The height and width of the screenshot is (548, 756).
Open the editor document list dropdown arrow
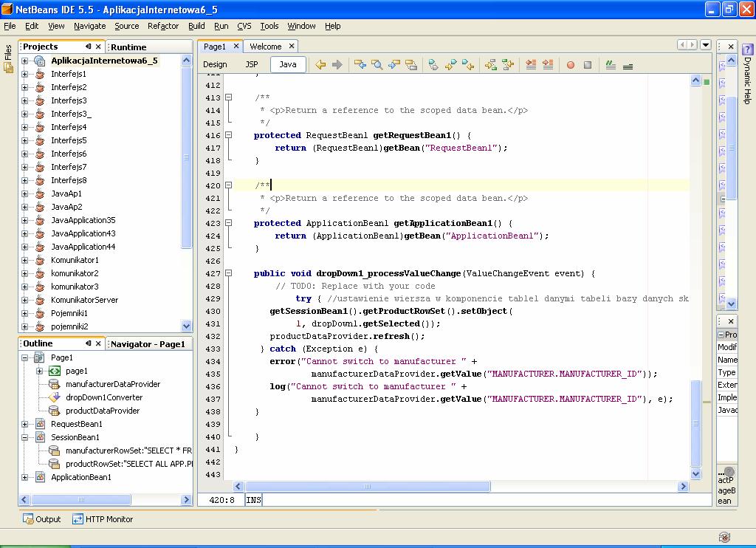[x=706, y=45]
